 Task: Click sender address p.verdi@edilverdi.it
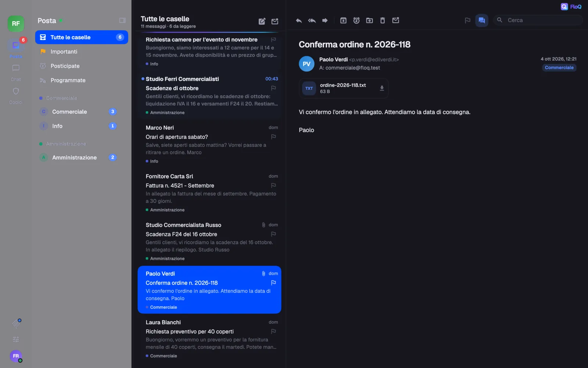click(374, 60)
